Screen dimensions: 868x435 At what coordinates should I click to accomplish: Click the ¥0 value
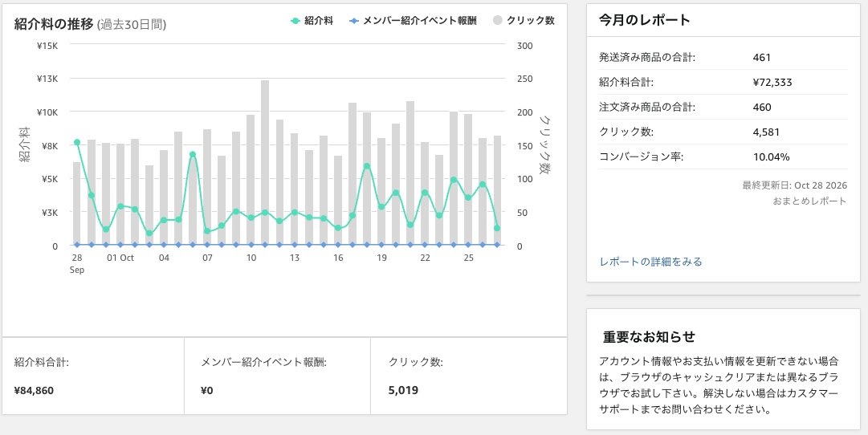click(x=206, y=391)
